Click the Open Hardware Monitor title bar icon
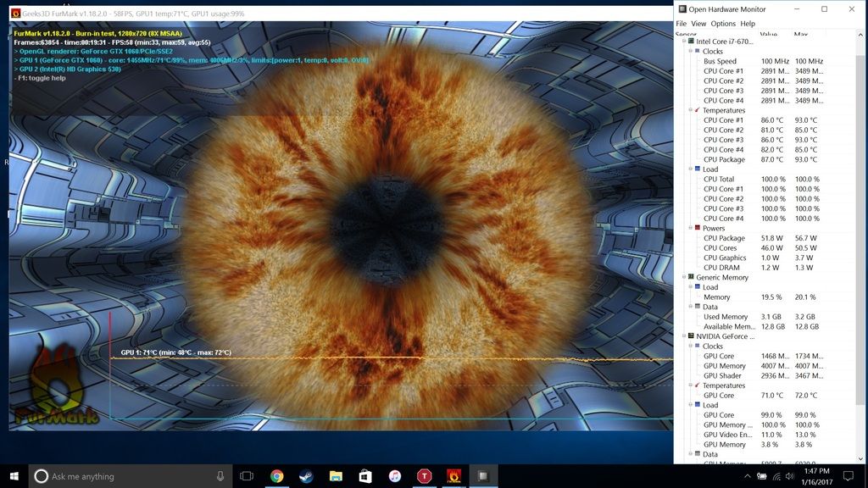The height and width of the screenshot is (488, 868). (682, 8)
